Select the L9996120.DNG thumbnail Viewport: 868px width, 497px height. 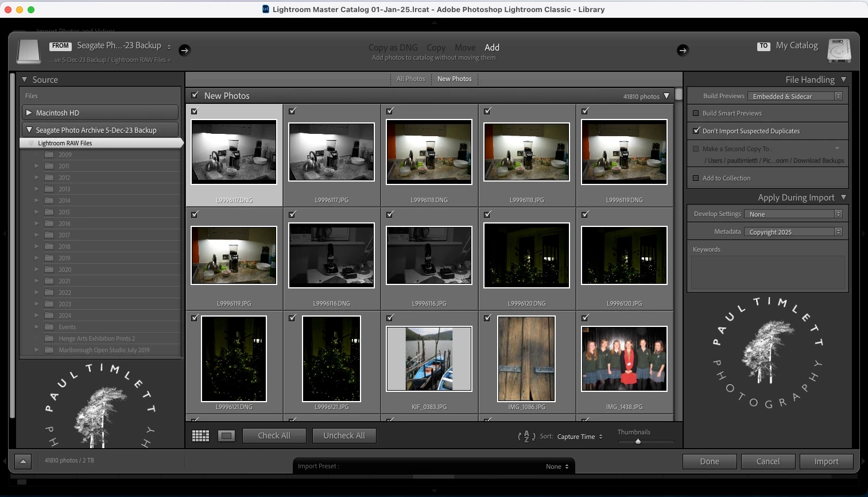(x=526, y=255)
